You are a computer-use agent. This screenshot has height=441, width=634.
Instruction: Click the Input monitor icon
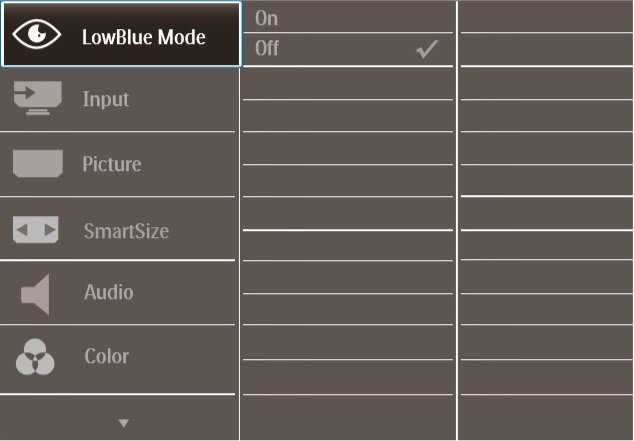point(38,98)
